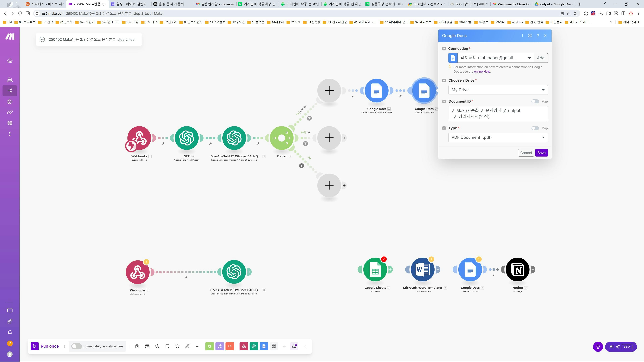Open the Microsoft Word Templates module
This screenshot has width=644, height=362.
click(422, 269)
